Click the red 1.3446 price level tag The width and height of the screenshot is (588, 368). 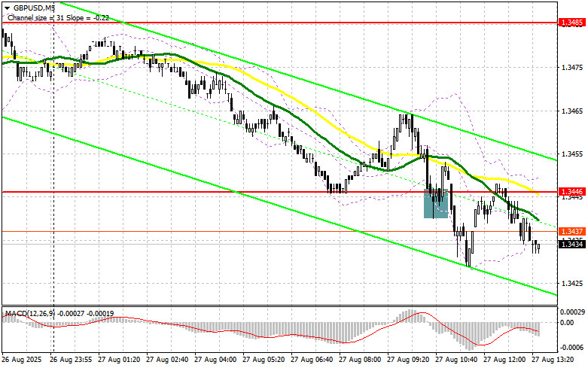coord(572,192)
